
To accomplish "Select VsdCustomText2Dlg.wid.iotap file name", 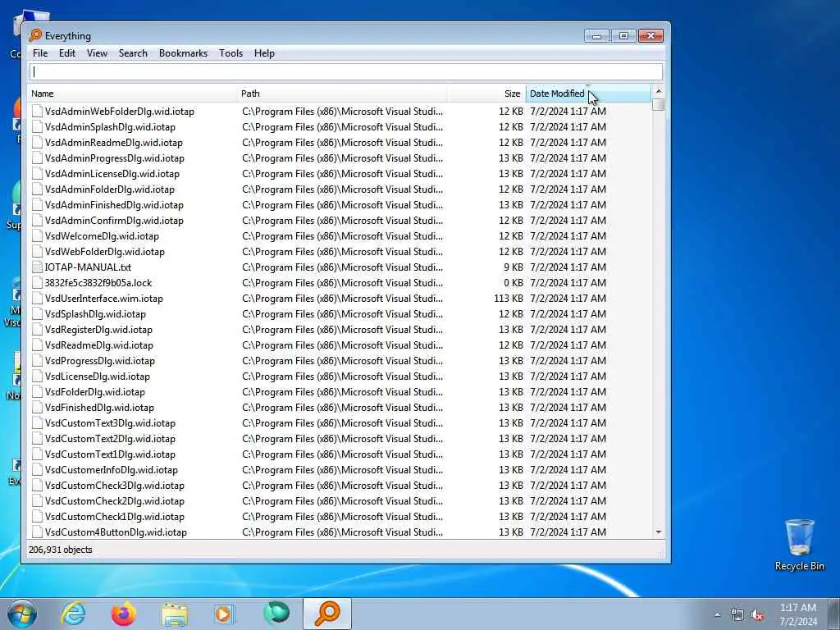I will click(x=110, y=438).
